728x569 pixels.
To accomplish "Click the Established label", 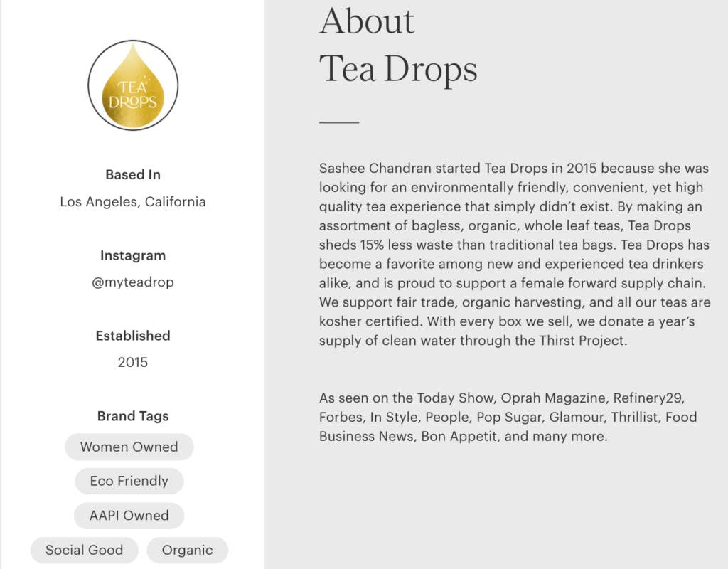I will coord(133,336).
